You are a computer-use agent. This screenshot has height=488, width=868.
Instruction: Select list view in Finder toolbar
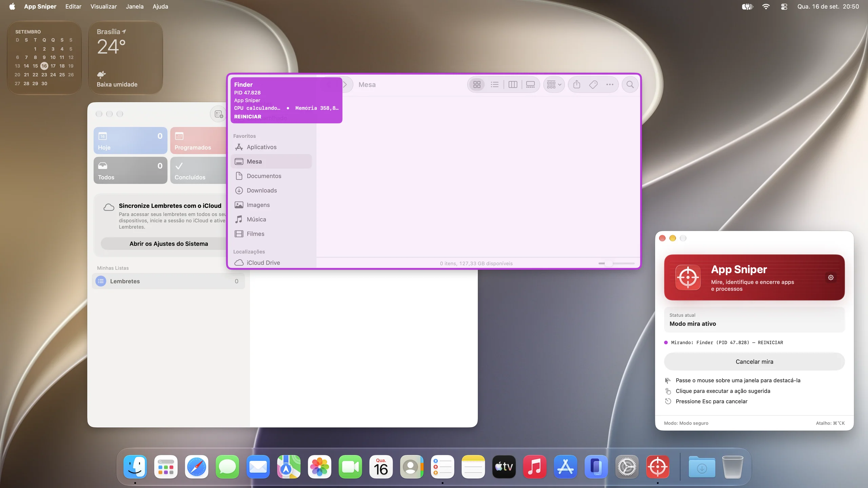tap(495, 85)
